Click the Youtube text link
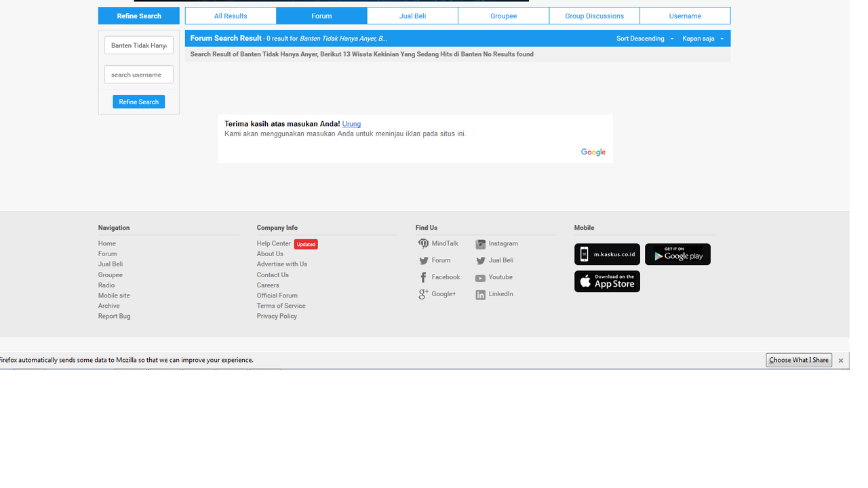The height and width of the screenshot is (488, 868). click(500, 277)
